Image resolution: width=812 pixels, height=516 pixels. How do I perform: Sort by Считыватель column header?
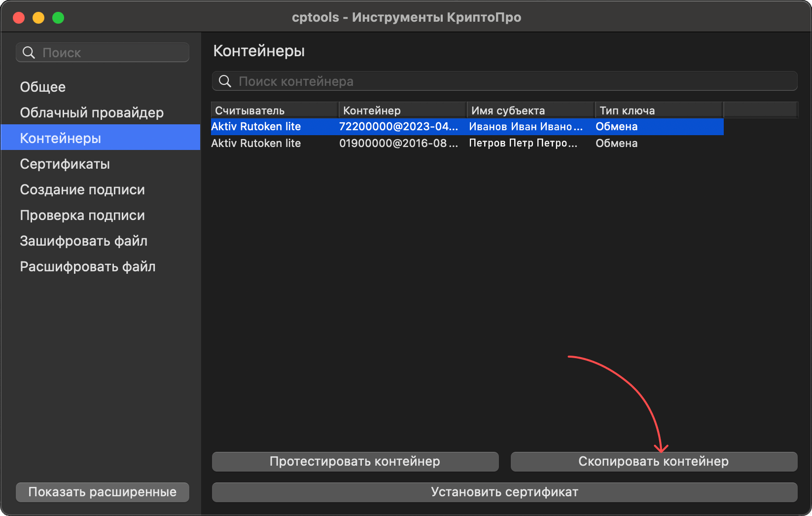pyautogui.click(x=275, y=111)
